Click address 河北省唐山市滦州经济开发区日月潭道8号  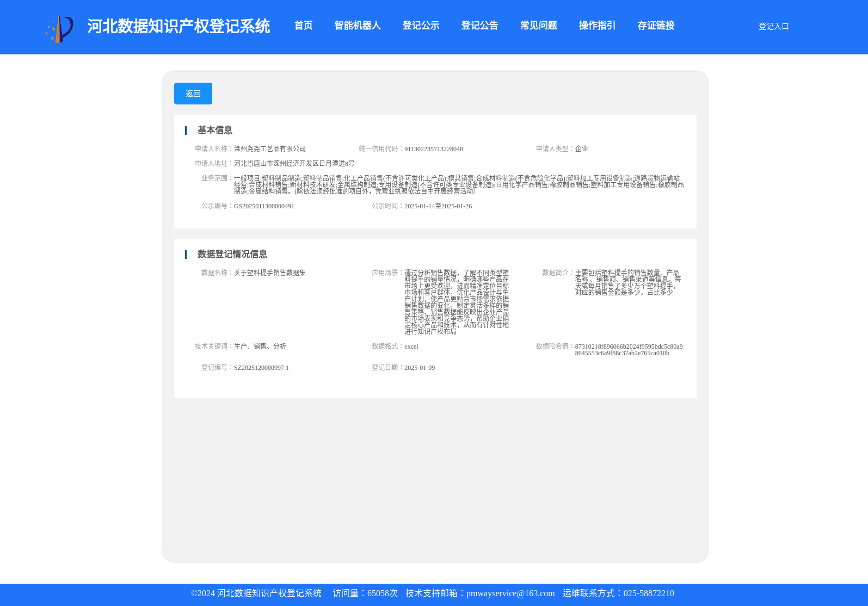pyautogui.click(x=294, y=163)
